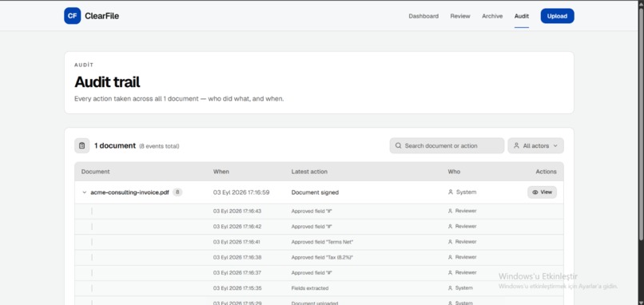
Task: Click the Who column header
Action: 454,172
